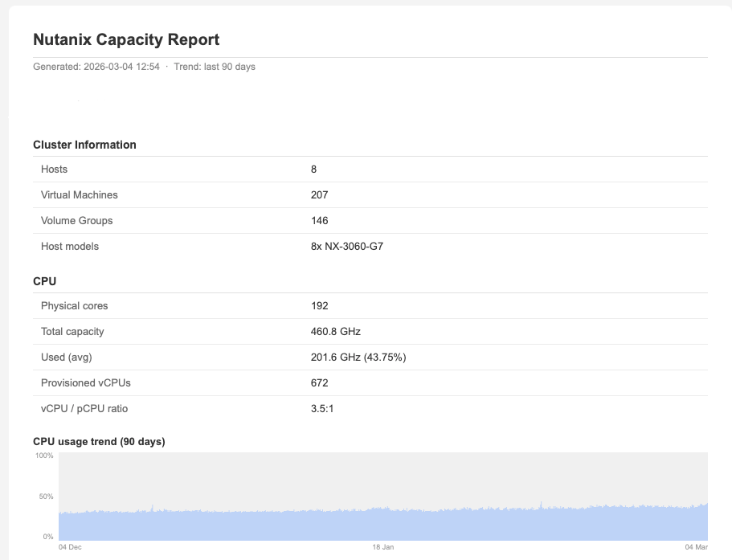Select the Virtual Machines value 207

(319, 195)
